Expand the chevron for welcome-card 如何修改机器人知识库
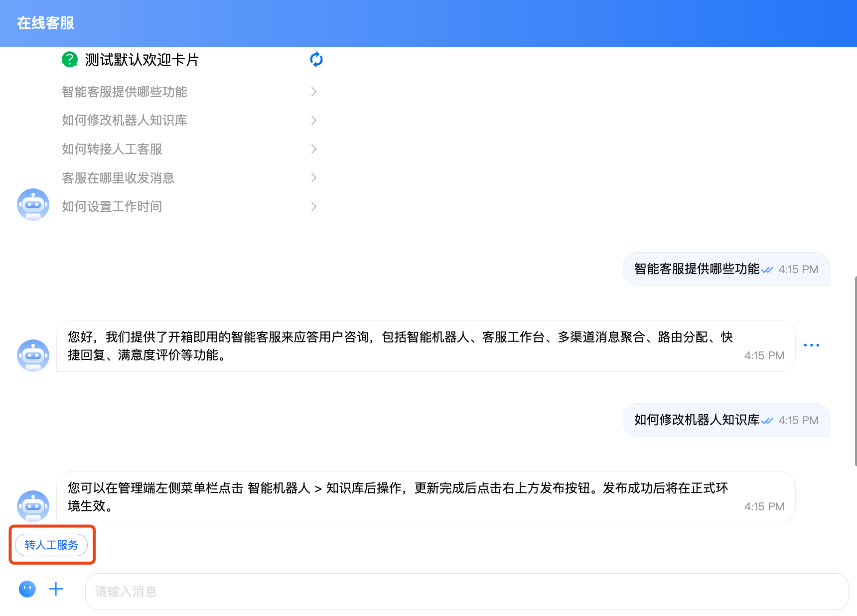The image size is (857, 616). pyautogui.click(x=314, y=120)
